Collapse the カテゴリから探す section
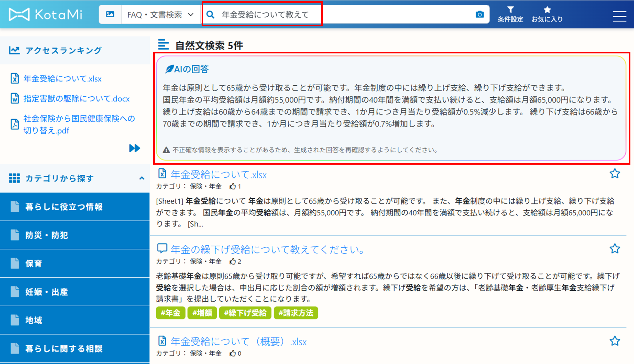634x364 pixels. 142,178
